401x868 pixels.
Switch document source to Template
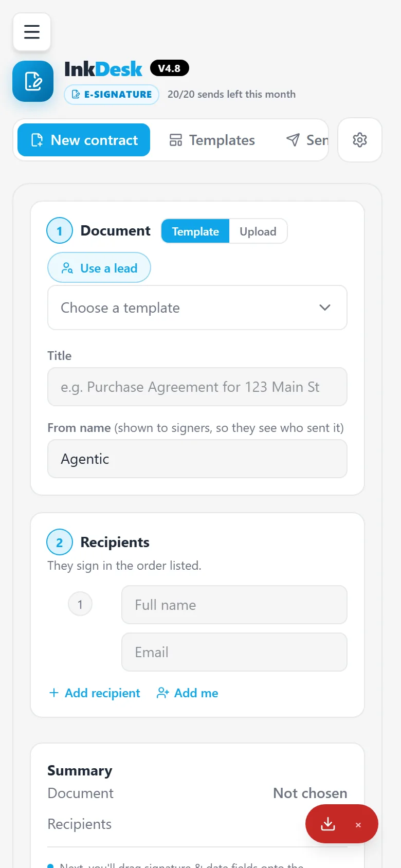pos(195,231)
